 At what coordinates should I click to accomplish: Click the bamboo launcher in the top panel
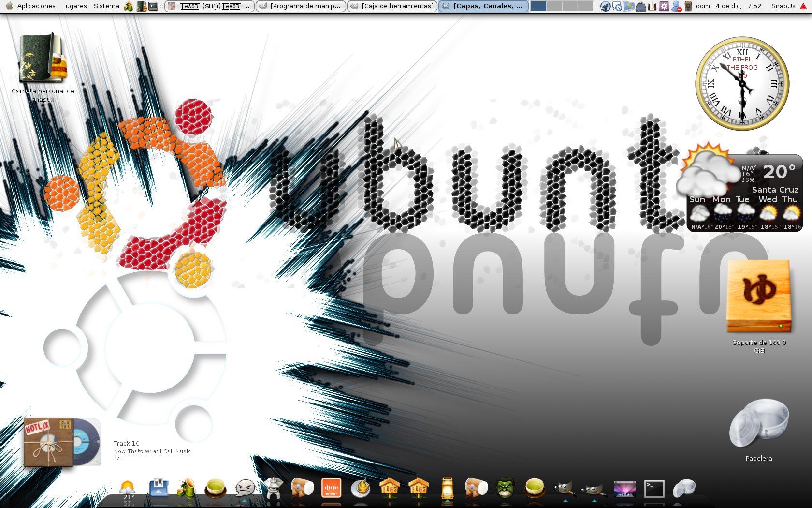point(128,6)
